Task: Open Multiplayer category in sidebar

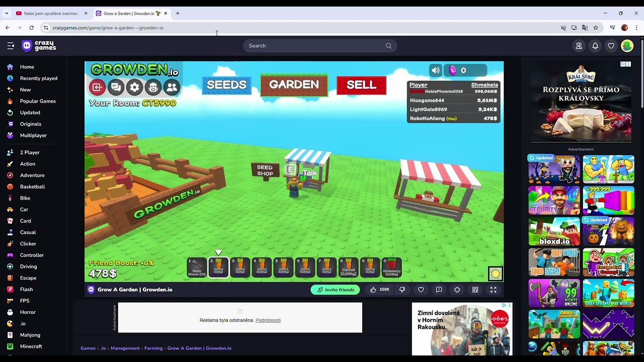Action: 33,135
